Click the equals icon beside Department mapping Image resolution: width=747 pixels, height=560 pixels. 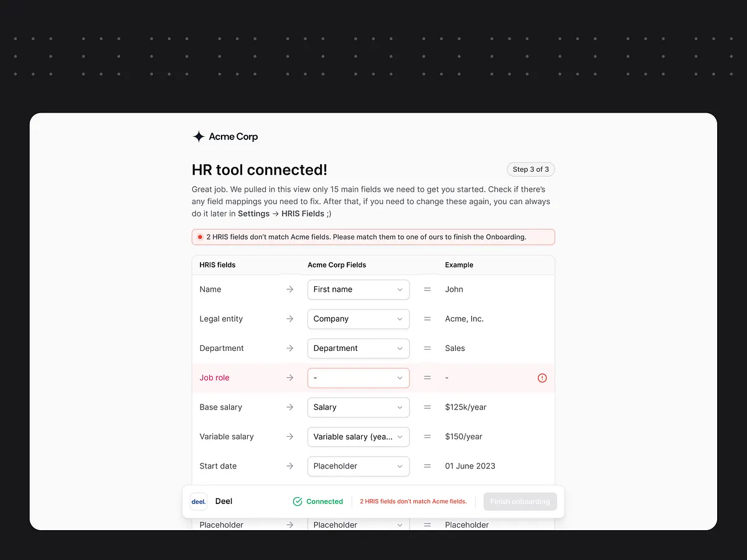[x=428, y=348]
